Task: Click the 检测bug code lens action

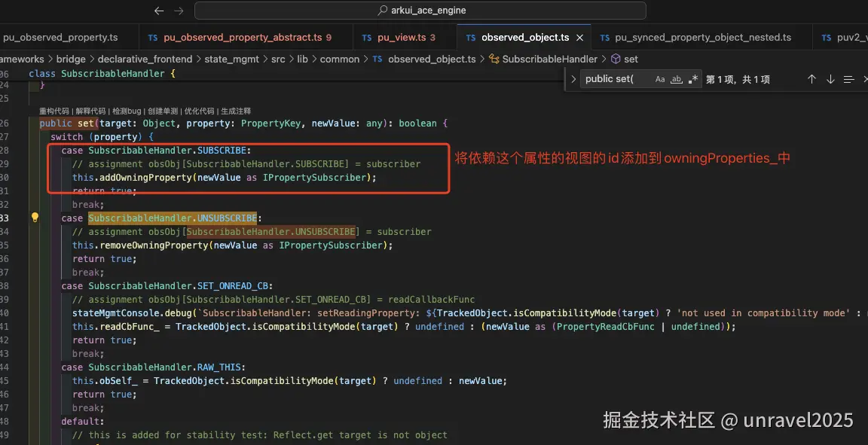Action: (x=127, y=111)
